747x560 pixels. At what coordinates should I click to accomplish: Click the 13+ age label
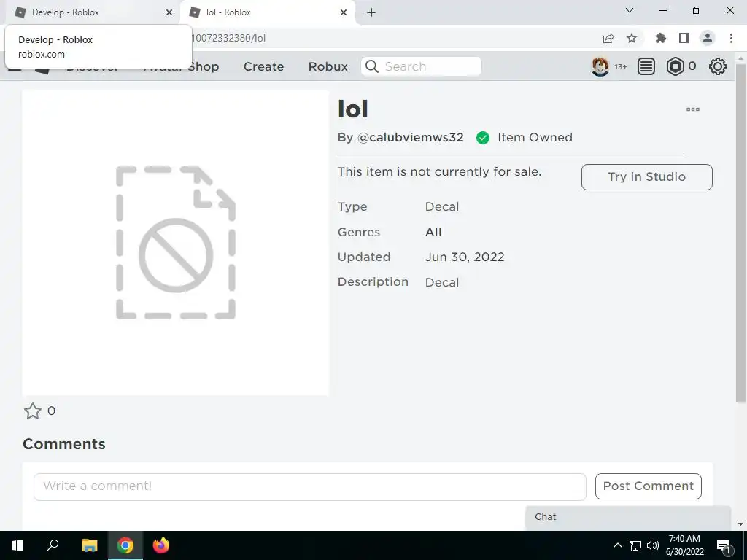point(620,66)
